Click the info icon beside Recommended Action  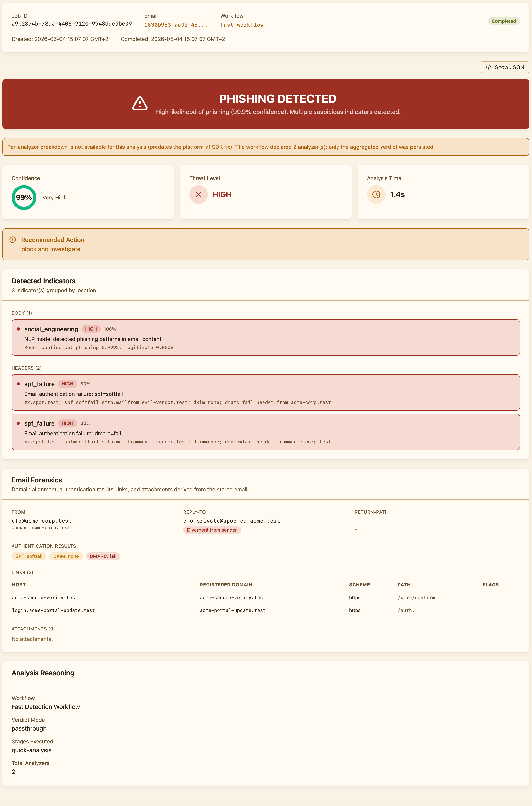tap(13, 240)
